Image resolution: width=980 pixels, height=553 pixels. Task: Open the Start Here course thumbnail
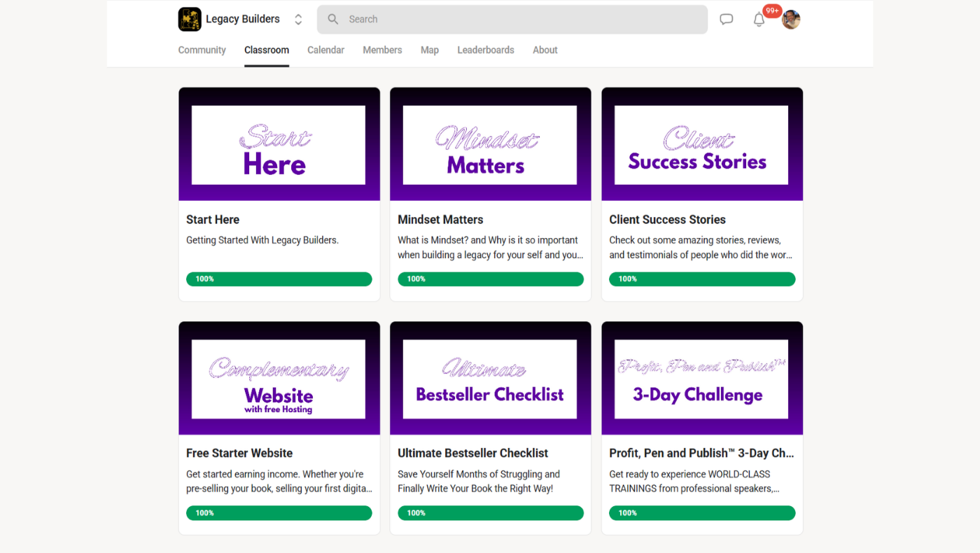[x=279, y=144]
